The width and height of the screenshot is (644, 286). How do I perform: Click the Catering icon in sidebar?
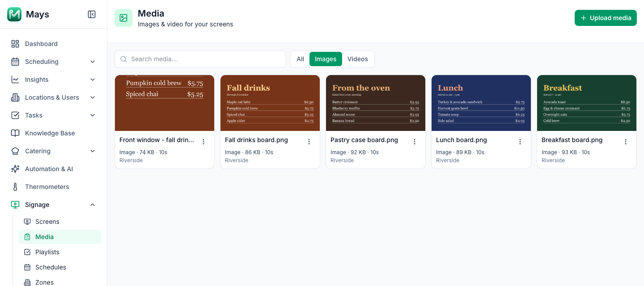tap(15, 151)
